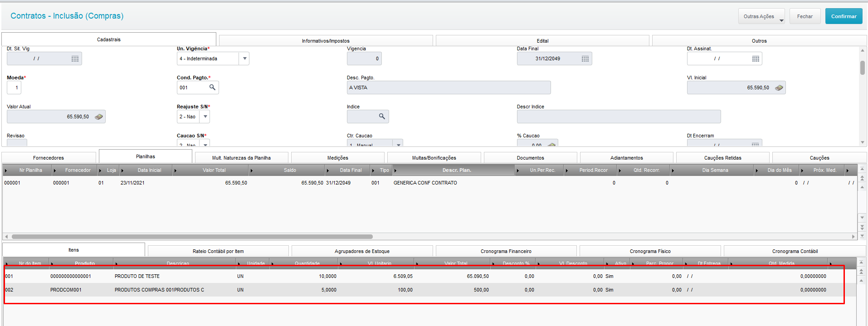Select item row PRODUTO DE TESTE
The image size is (868, 326).
[x=430, y=276]
